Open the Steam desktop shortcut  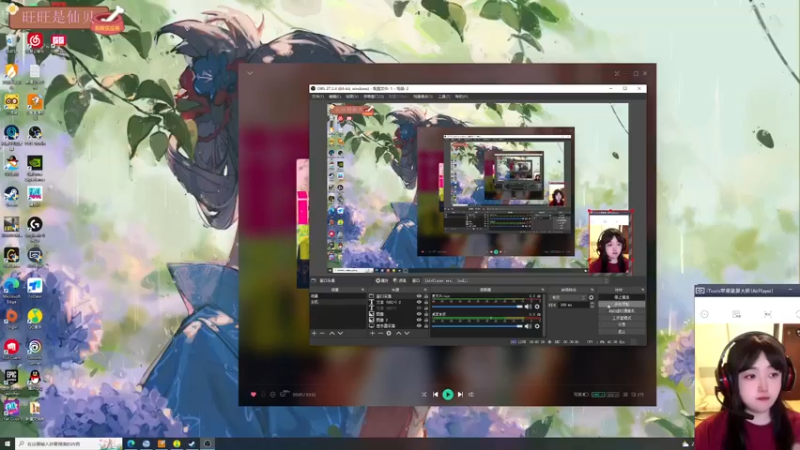[11, 194]
